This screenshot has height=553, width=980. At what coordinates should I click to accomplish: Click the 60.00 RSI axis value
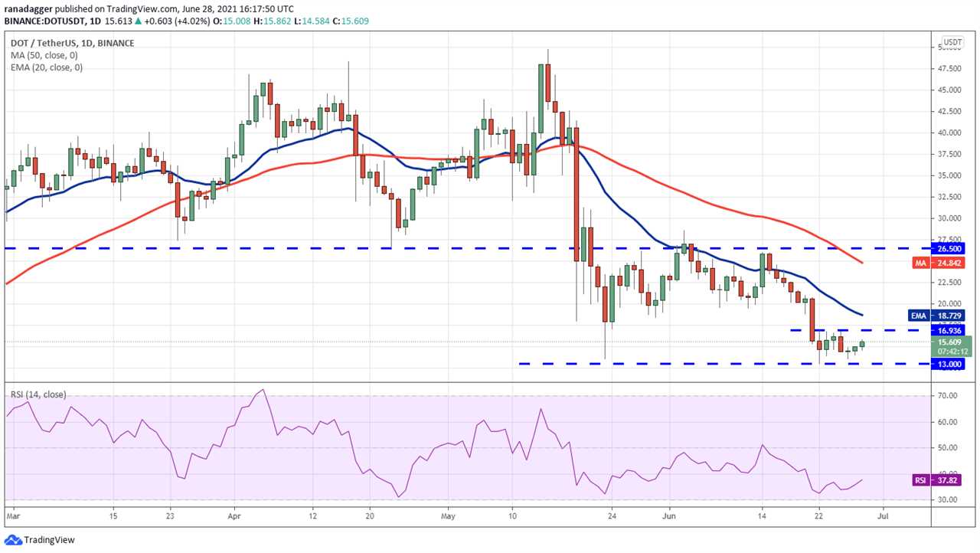tap(949, 422)
